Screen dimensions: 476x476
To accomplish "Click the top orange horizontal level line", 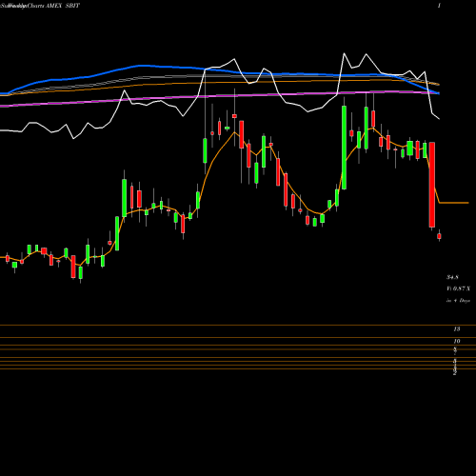I will [x=238, y=326].
